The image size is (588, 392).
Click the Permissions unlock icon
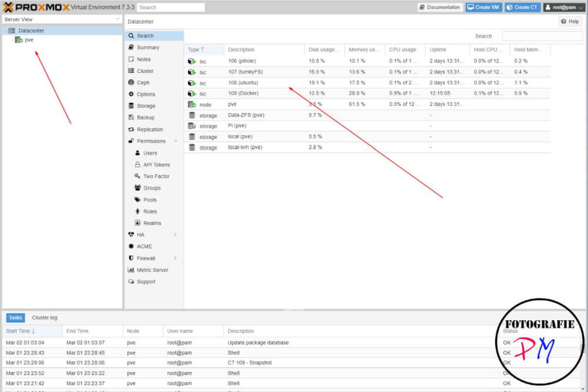click(131, 141)
